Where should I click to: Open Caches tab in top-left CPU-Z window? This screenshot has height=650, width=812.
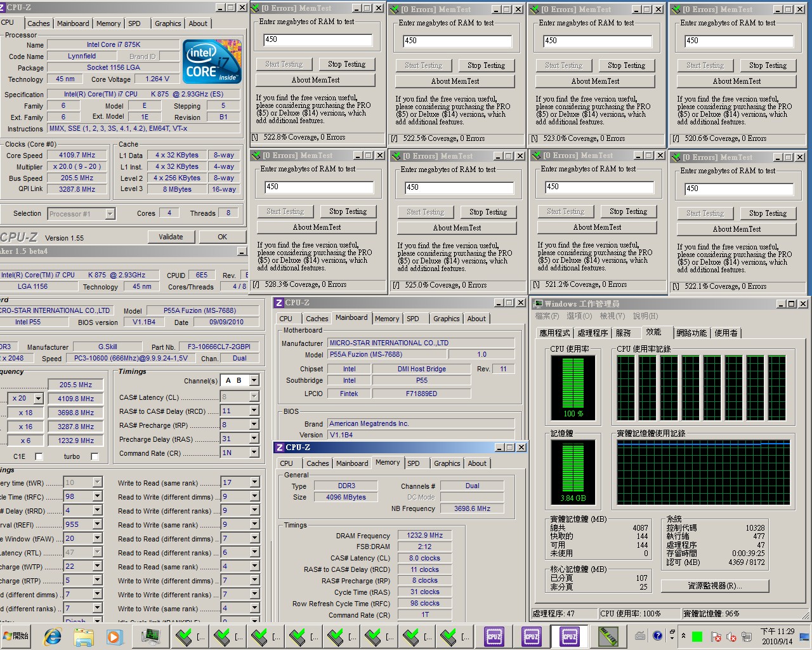(x=39, y=23)
